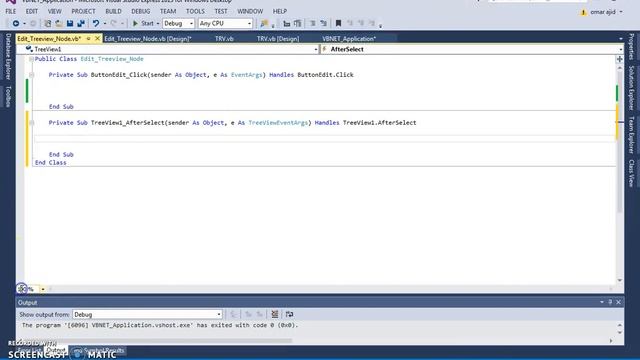Open the Toolbox side panel
The image size is (640, 360).
click(8, 97)
